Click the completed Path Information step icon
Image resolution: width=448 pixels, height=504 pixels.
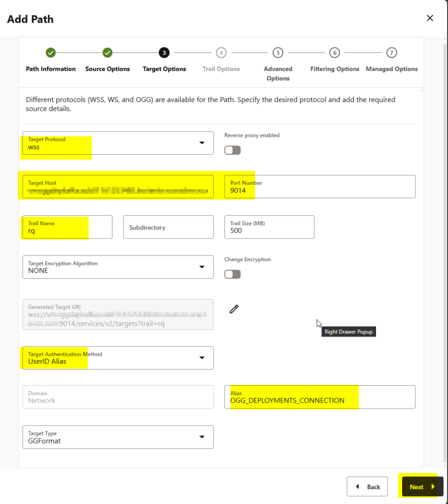[50, 53]
